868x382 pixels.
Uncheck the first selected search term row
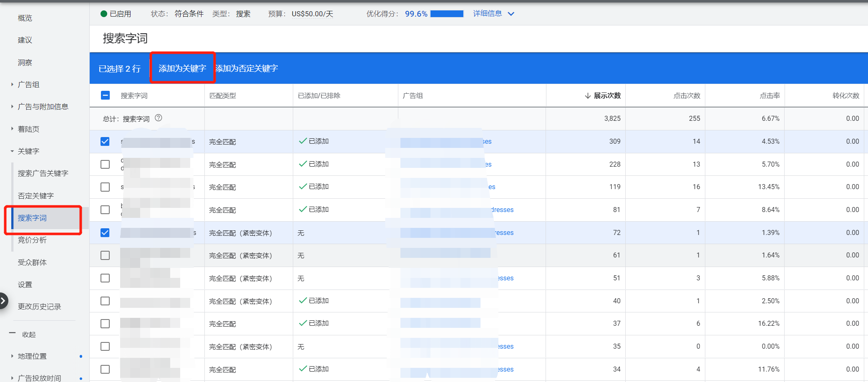point(105,141)
